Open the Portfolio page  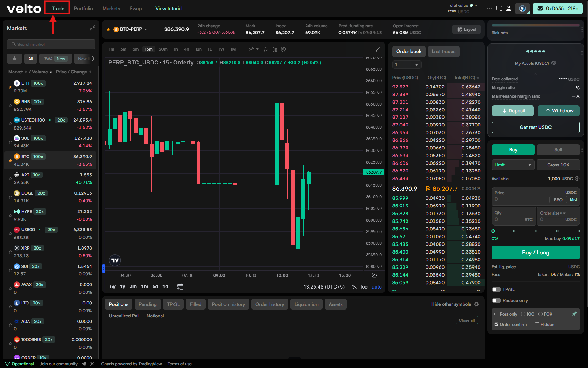click(x=83, y=8)
